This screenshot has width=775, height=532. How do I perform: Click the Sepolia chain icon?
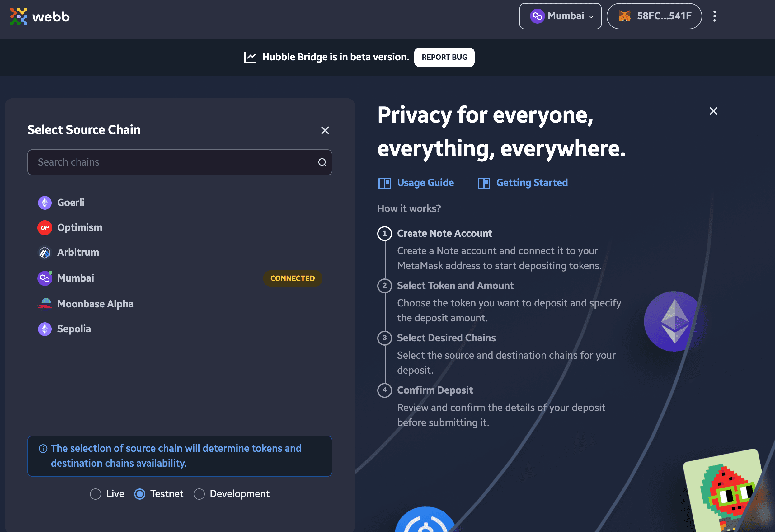click(x=45, y=329)
